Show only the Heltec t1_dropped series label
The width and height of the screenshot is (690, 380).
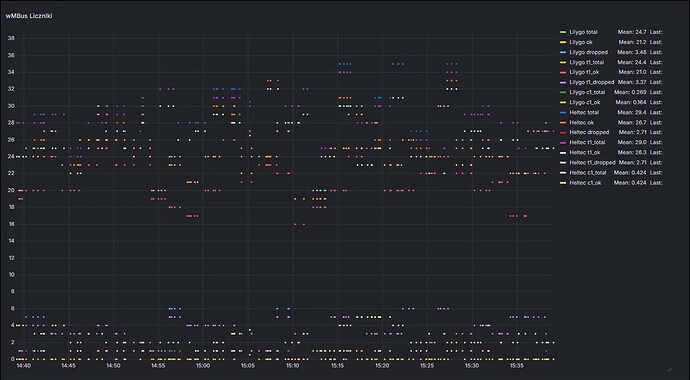coord(592,163)
